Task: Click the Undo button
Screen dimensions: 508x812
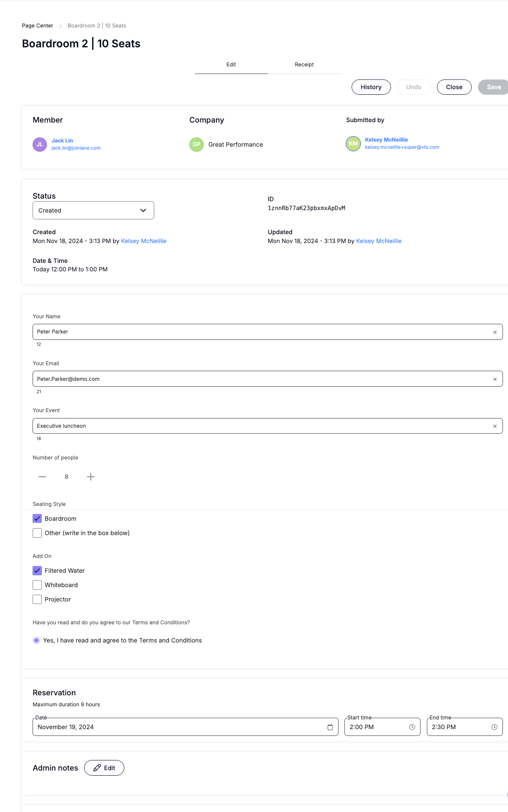Action: (x=414, y=87)
